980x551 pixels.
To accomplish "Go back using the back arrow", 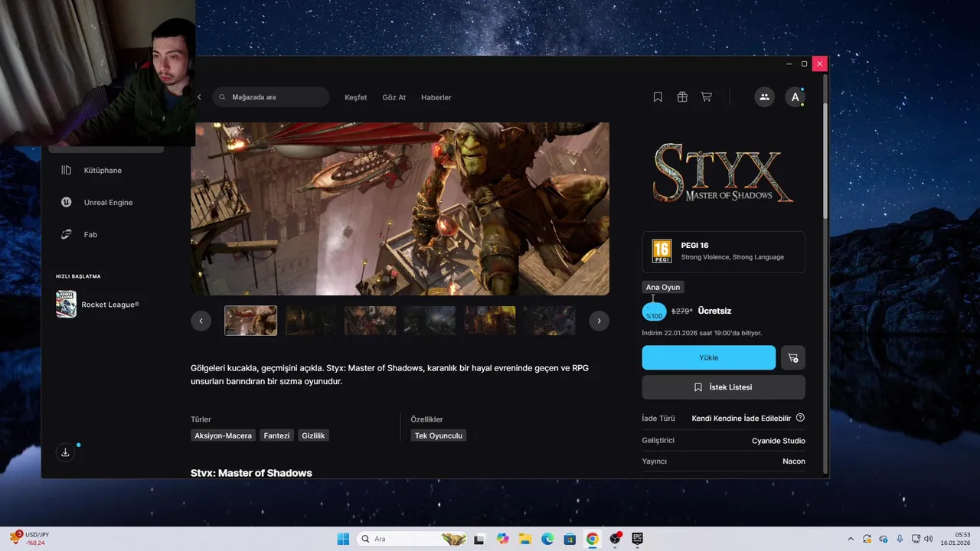I will tap(199, 97).
